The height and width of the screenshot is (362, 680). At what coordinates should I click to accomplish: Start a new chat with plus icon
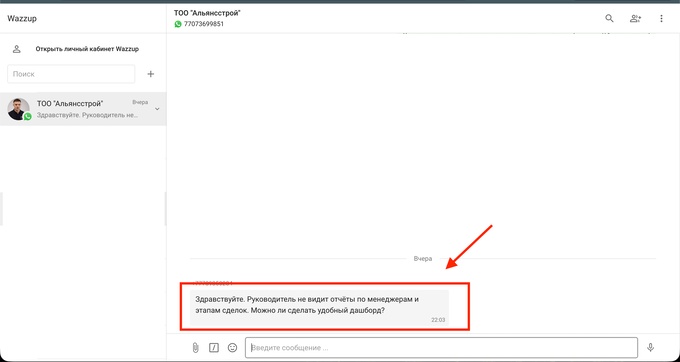click(150, 74)
